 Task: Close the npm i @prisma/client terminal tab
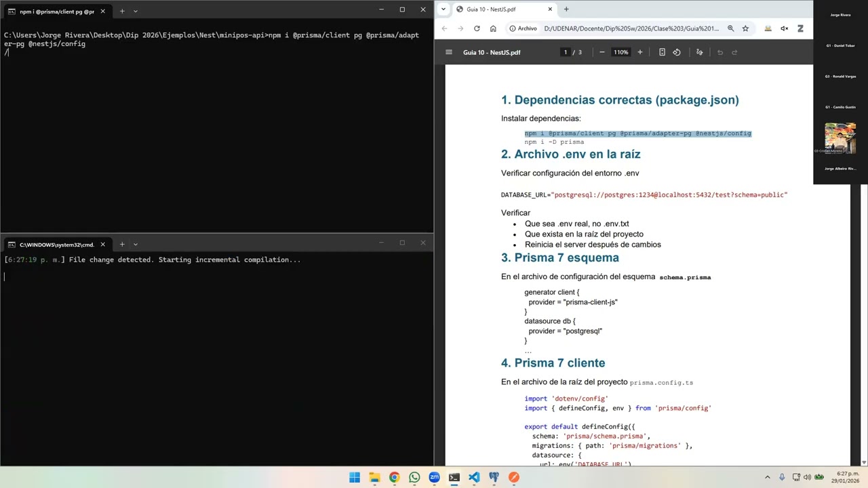102,11
